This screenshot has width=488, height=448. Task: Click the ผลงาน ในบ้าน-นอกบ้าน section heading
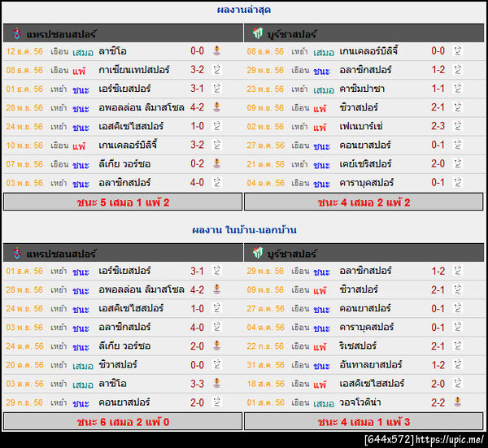pos(244,230)
